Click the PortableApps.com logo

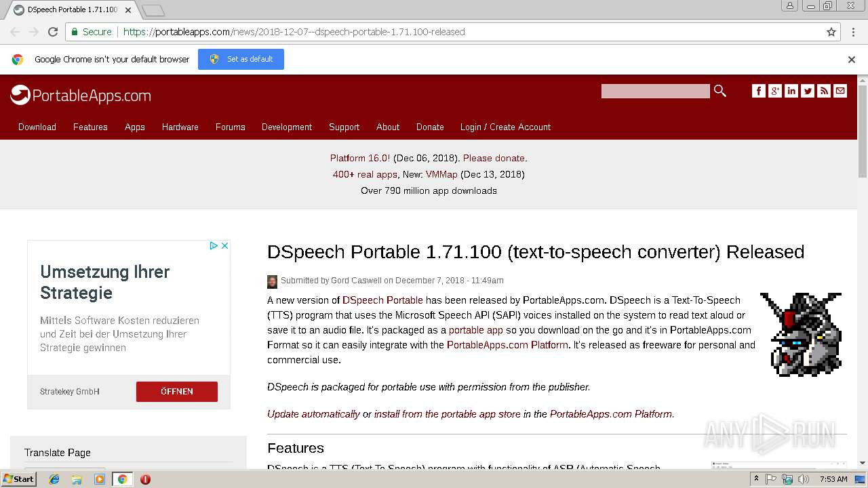(81, 96)
